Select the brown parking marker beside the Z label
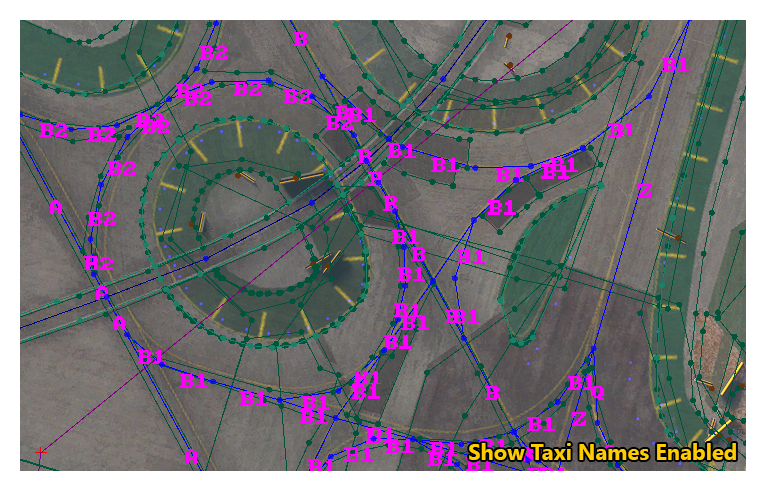766x491 pixels. point(676,237)
